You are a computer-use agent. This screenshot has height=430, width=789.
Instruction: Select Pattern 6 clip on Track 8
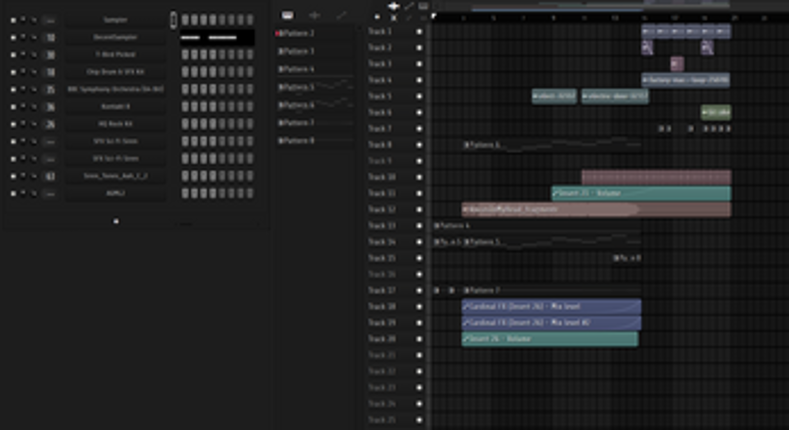point(551,145)
